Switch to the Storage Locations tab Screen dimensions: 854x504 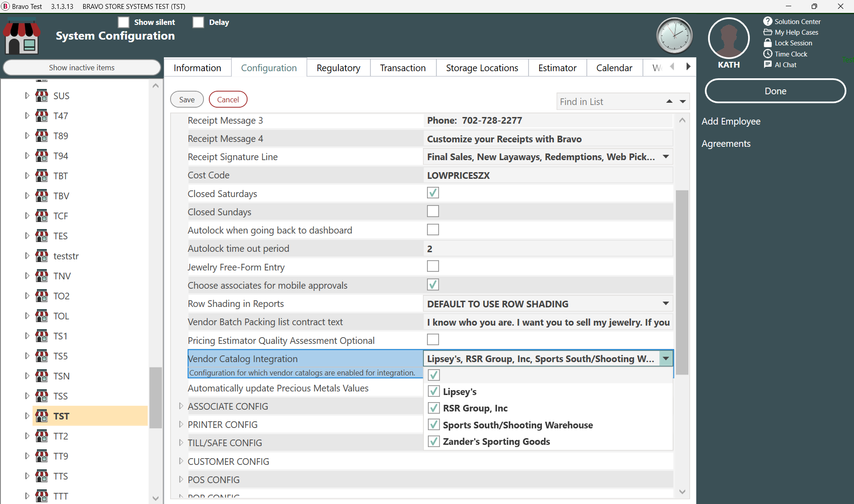coord(482,68)
